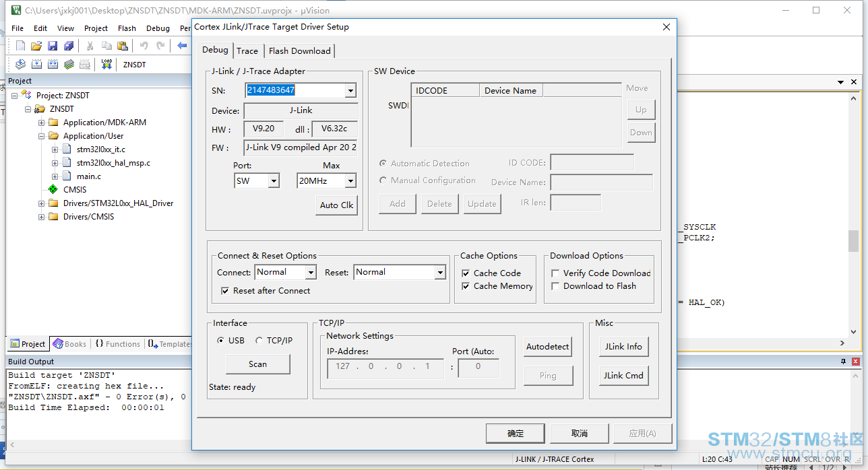This screenshot has height=470, width=868.
Task: Select USB interface radio button
Action: coord(220,341)
